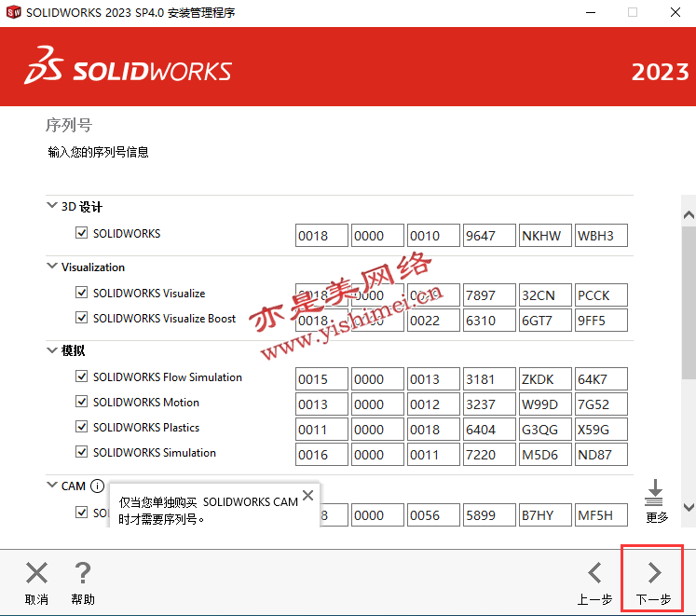Viewport: 696px width, 616px height.
Task: Click Simulation serial field containing M5D6
Action: (545, 455)
